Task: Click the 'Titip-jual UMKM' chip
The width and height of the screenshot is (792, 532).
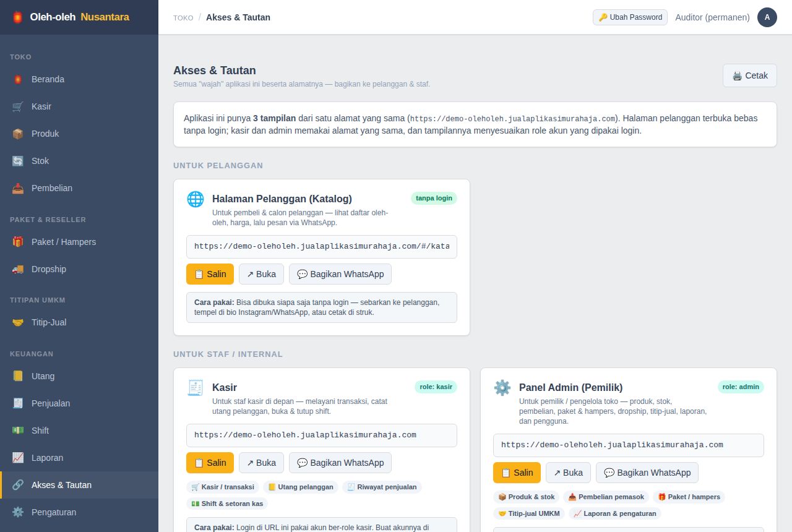Action: (x=529, y=513)
